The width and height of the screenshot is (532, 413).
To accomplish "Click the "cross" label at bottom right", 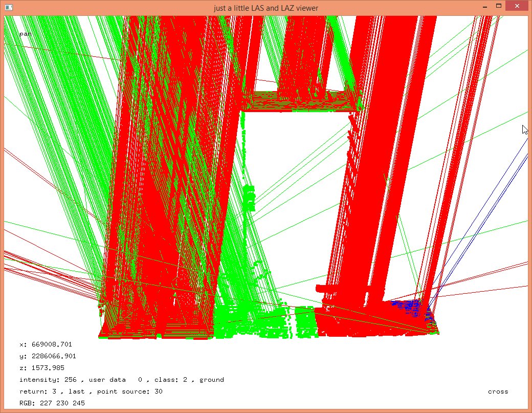I will (x=498, y=392).
